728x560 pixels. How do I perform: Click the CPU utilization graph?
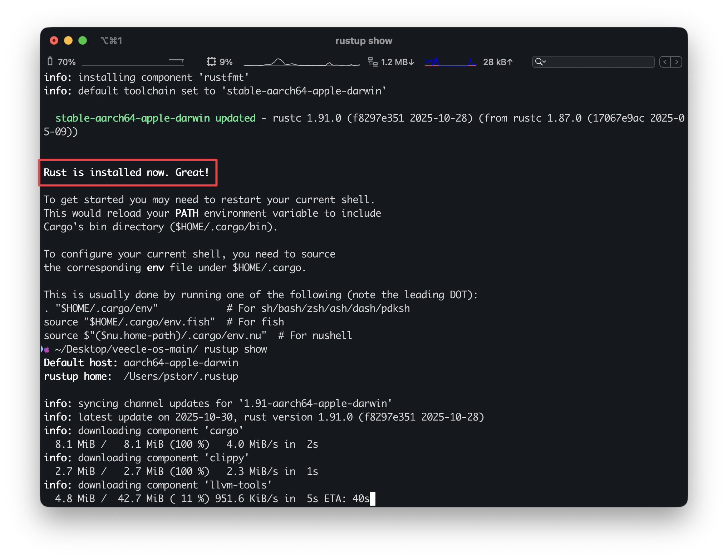coord(301,62)
